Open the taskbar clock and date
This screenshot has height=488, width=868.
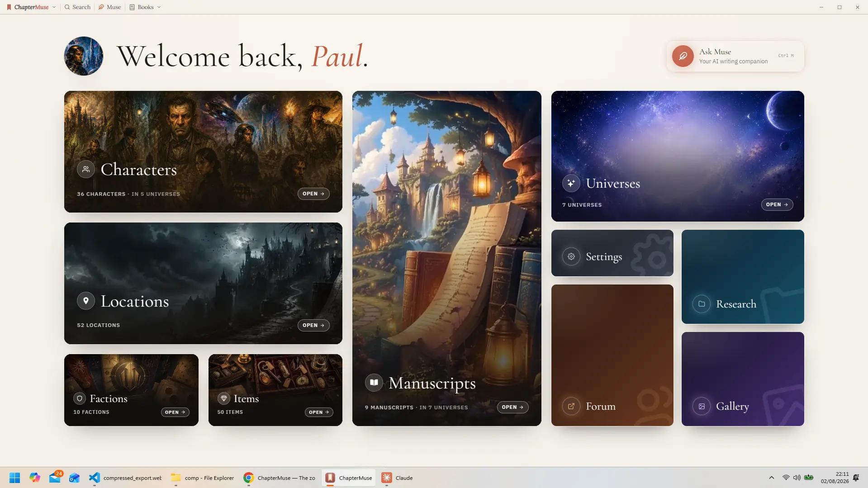(x=835, y=478)
